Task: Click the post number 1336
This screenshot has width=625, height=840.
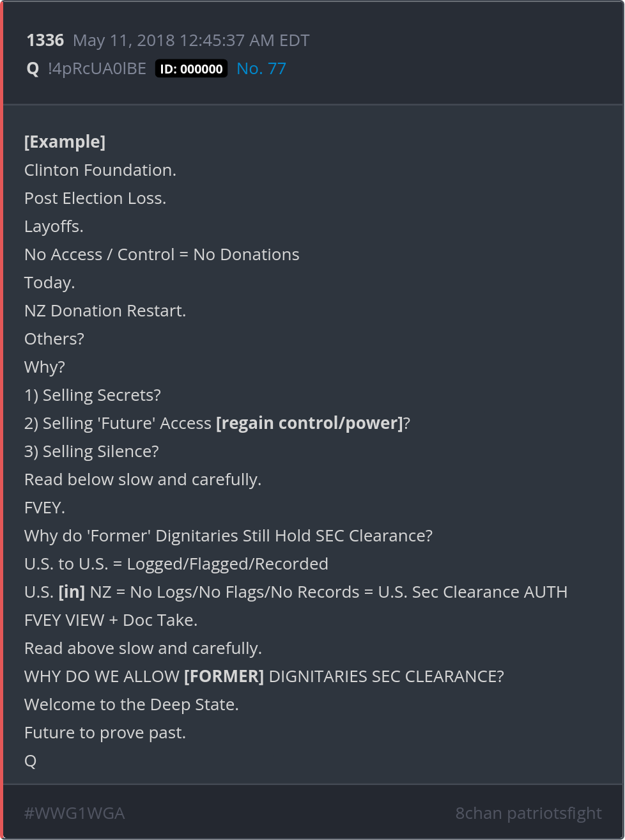Action: click(45, 40)
